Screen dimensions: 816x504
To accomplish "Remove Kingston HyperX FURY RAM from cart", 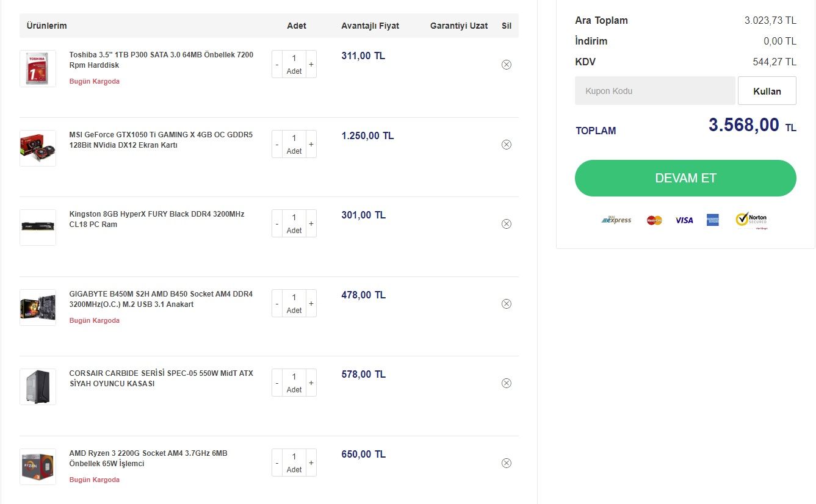I will pos(506,224).
